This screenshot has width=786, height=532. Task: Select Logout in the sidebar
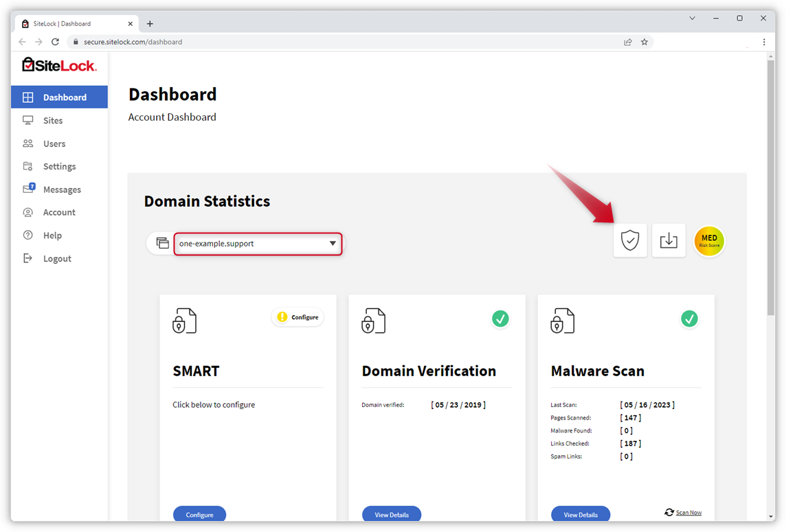[57, 259]
